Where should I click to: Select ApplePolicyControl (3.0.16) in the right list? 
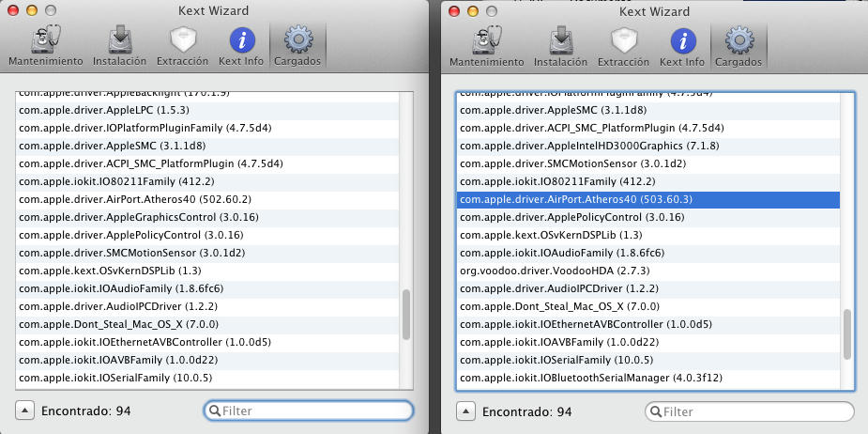[x=647, y=217]
